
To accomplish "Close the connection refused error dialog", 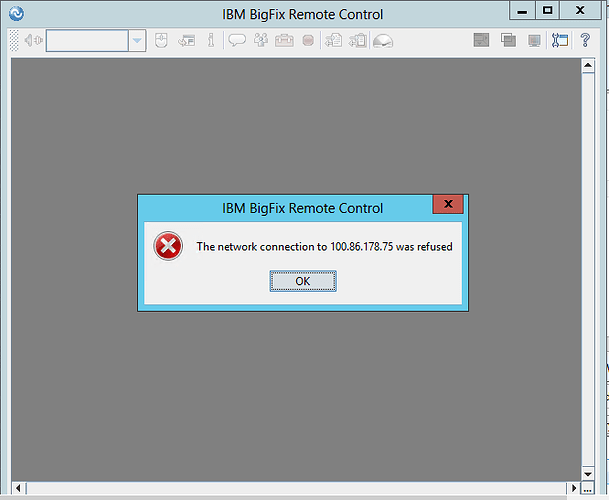I will [448, 204].
